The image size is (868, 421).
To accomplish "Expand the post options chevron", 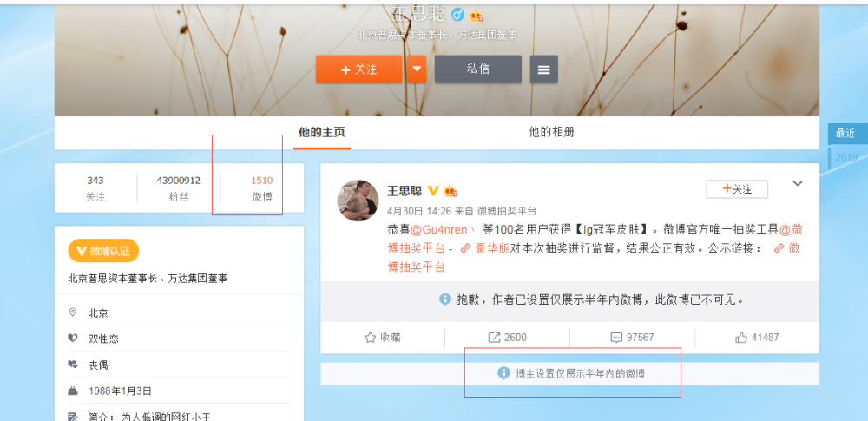I will [797, 183].
